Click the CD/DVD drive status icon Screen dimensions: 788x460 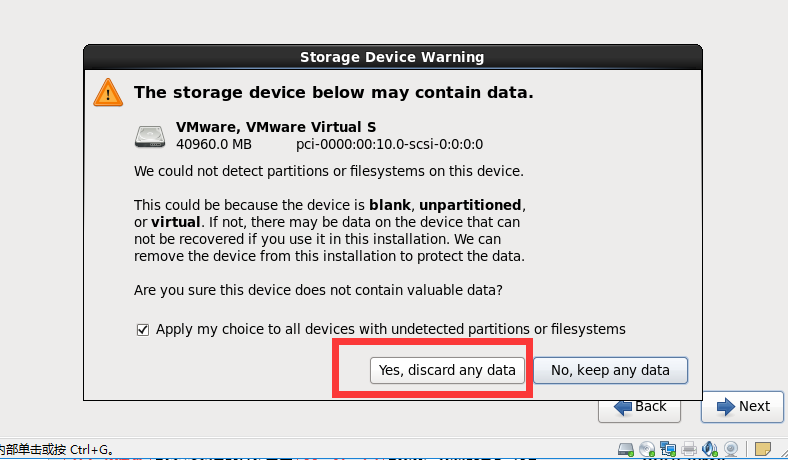[647, 448]
